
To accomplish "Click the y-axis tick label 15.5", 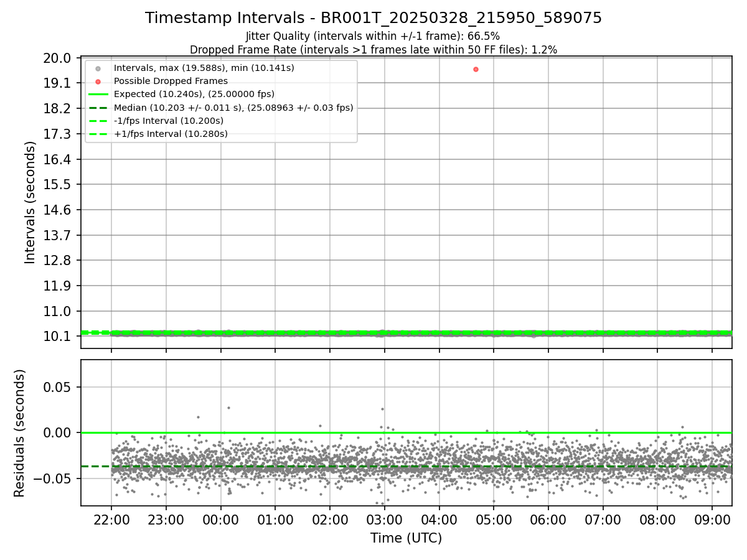I will tap(59, 184).
